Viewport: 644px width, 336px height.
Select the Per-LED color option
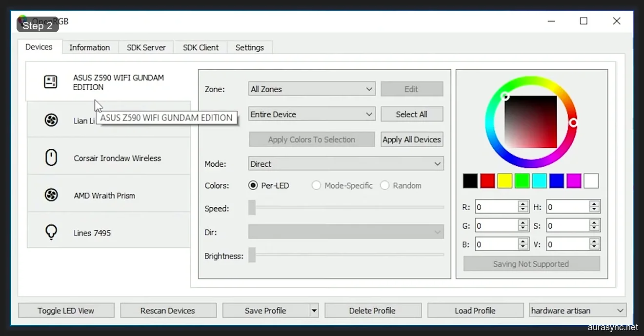click(x=253, y=185)
